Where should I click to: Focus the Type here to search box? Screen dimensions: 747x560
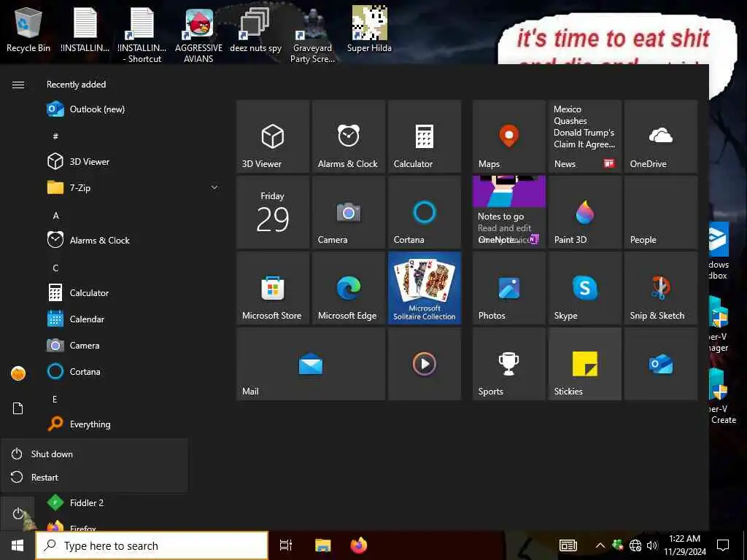[152, 545]
